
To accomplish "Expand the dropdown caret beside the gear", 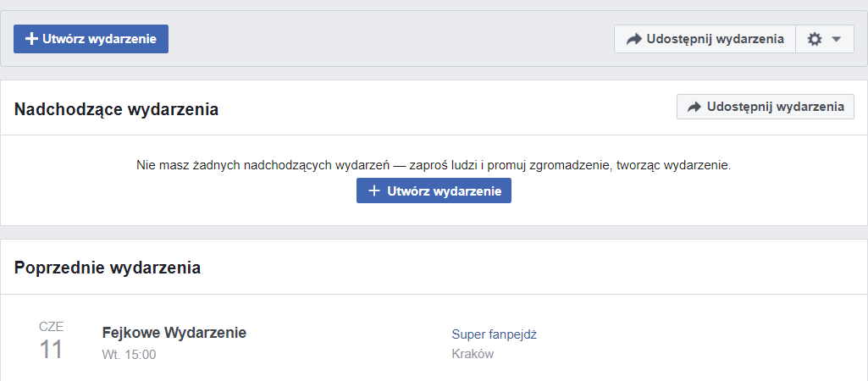I will coord(836,39).
